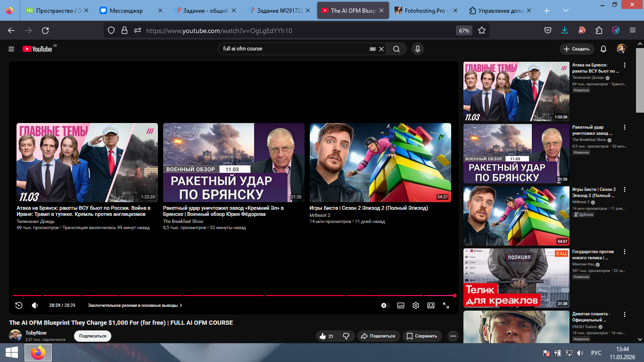This screenshot has width=644, height=362.
Task: Switch to the Мессенджер browser tab
Action: (126, 10)
